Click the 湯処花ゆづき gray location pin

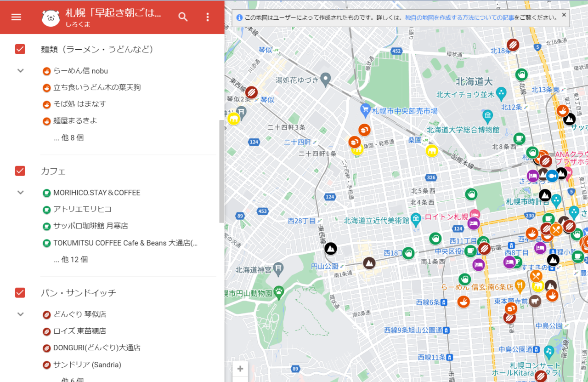(x=326, y=79)
